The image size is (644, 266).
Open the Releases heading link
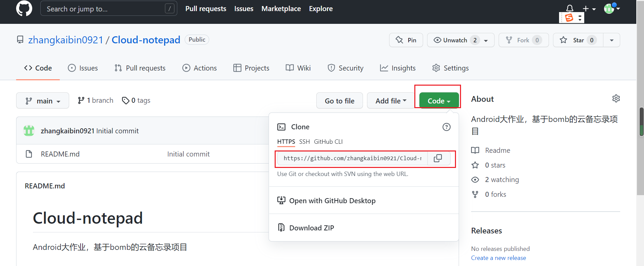487,231
